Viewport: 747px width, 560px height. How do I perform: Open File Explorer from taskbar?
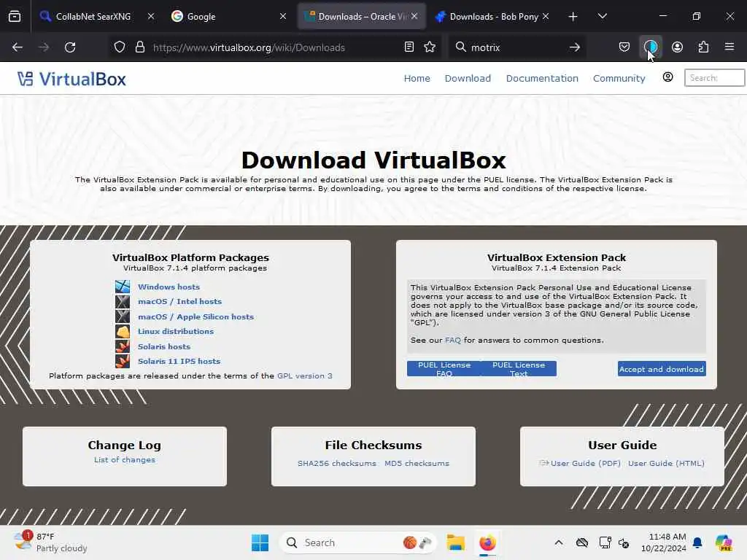pyautogui.click(x=455, y=542)
